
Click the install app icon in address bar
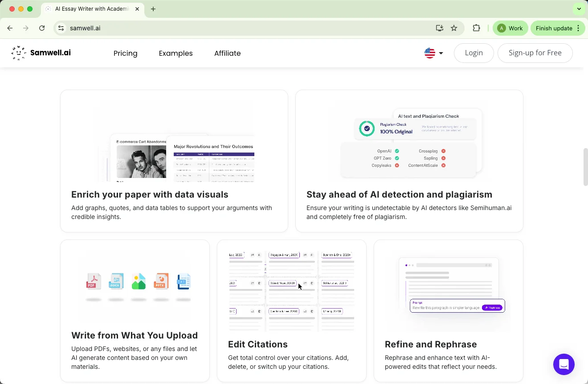point(440,28)
